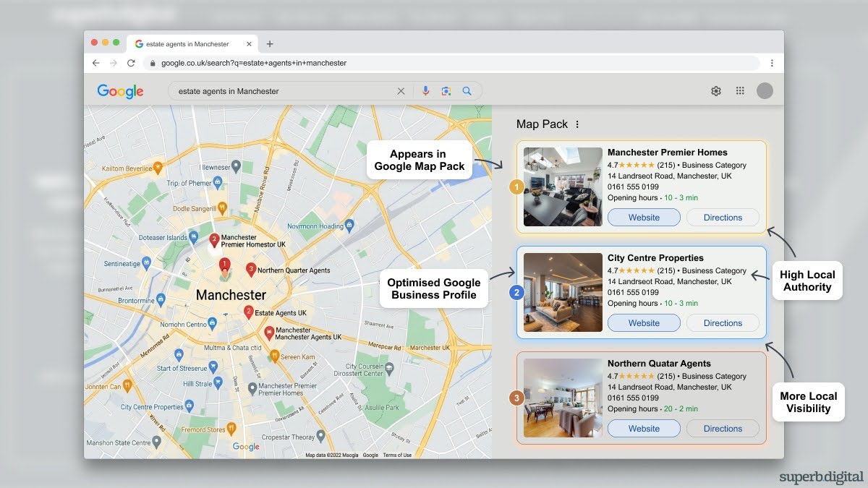This screenshot has width=868, height=488.
Task: Click the Brontormine blue pin
Action: pyautogui.click(x=160, y=299)
